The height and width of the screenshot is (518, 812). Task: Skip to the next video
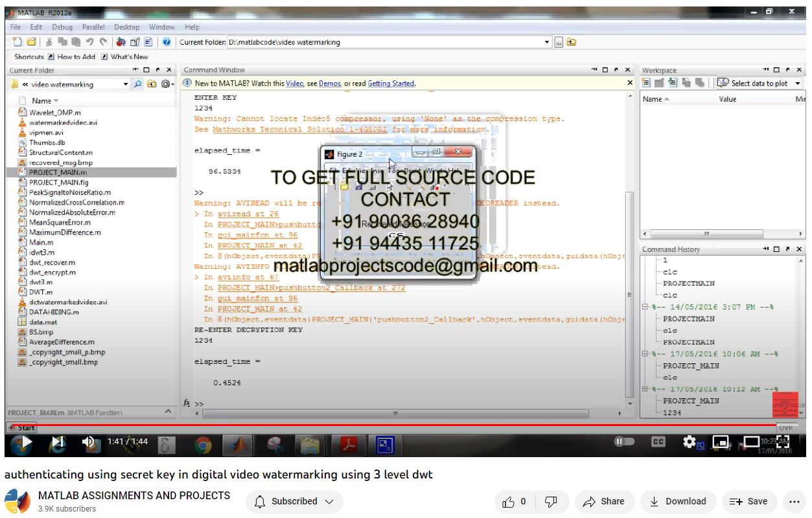(58, 442)
